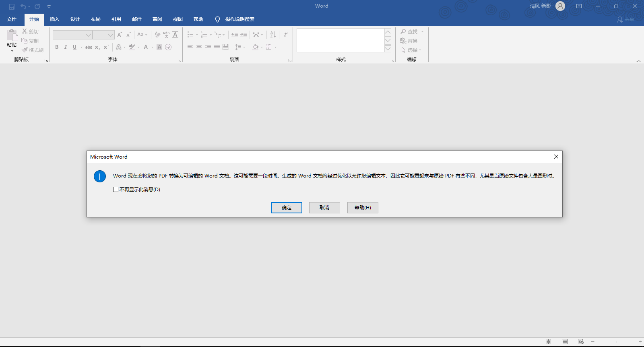Switch to the 布局 tab
This screenshot has height=347, width=644.
(95, 19)
